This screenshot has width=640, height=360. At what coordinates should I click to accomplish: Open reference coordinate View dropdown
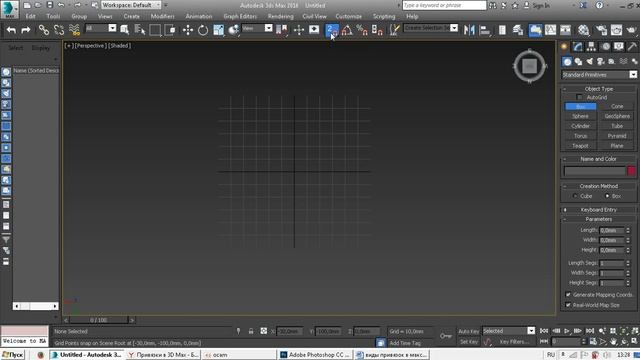tap(257, 28)
